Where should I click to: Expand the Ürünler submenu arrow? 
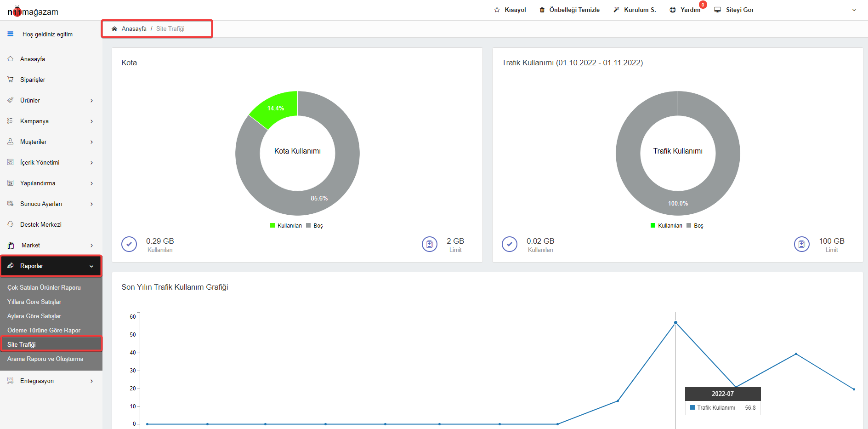pyautogui.click(x=92, y=101)
